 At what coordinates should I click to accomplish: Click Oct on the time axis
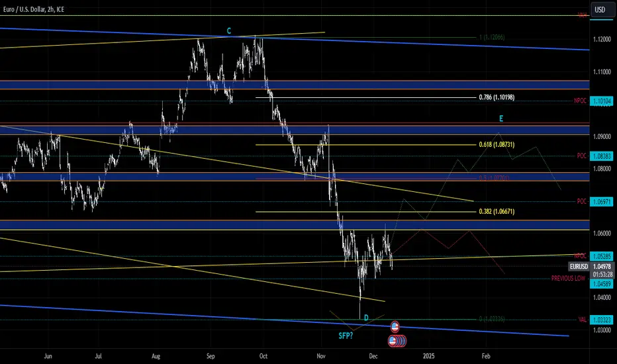click(263, 356)
